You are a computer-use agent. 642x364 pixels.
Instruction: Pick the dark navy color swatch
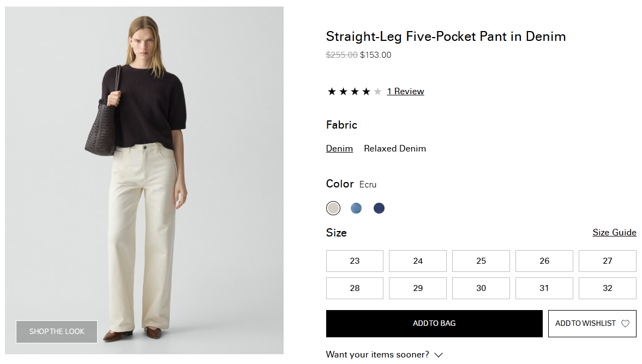379,208
